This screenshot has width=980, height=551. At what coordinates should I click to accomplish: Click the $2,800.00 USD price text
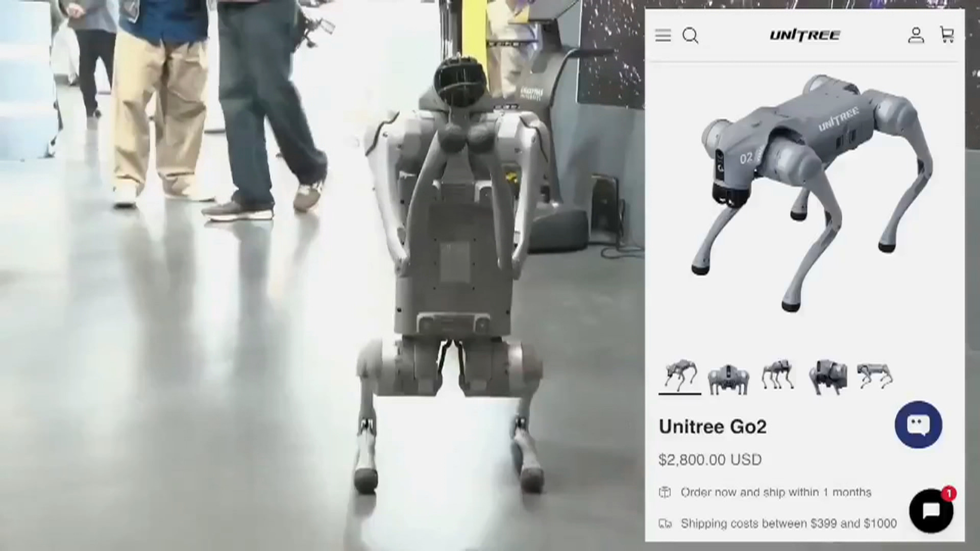(x=710, y=460)
